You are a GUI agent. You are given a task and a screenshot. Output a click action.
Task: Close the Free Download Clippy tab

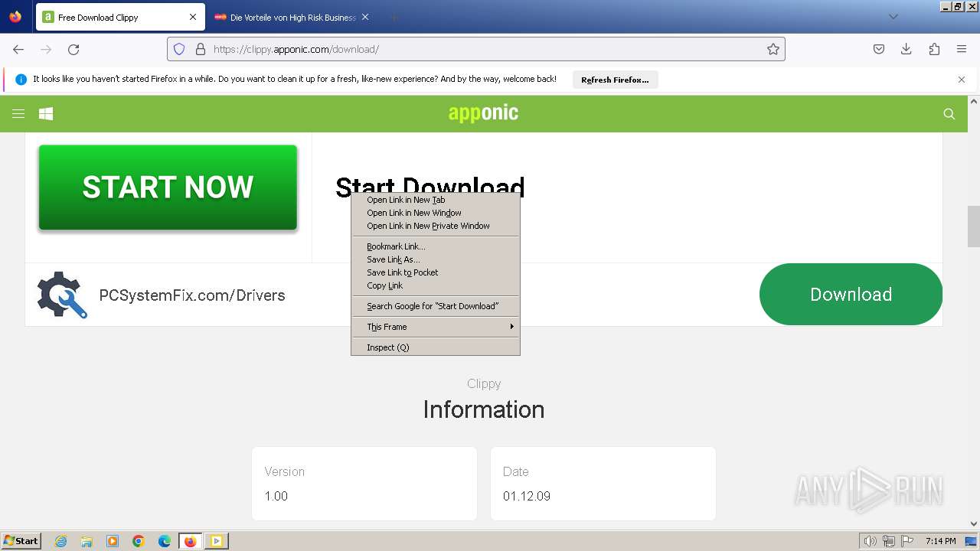(x=193, y=17)
